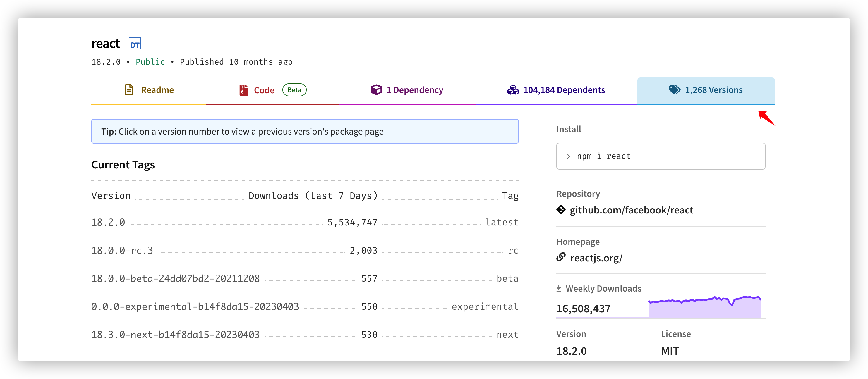Click the Versions tags icon

point(675,90)
